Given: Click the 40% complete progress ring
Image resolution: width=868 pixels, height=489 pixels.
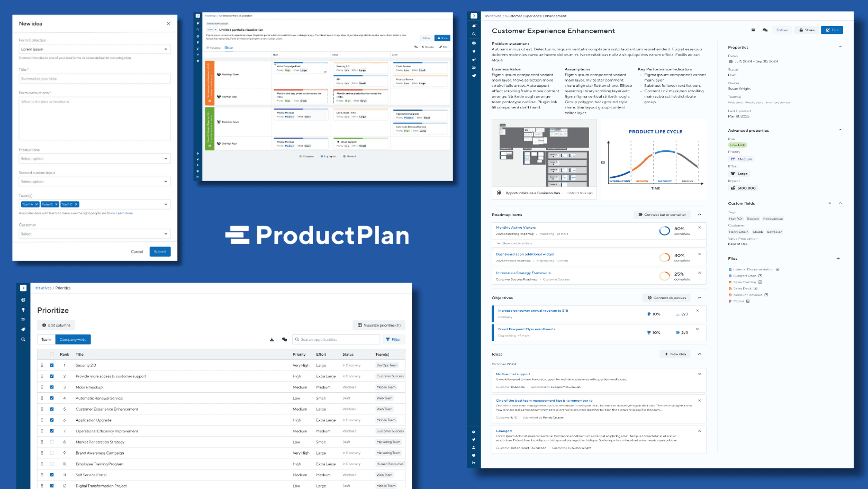Looking at the screenshot, I should (664, 257).
